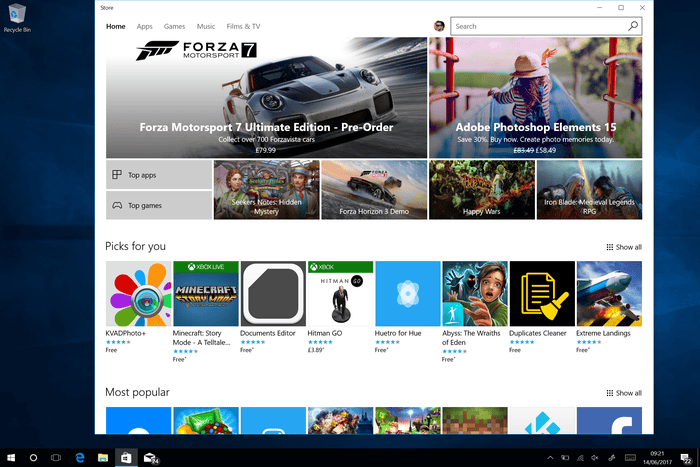Viewport: 700px width, 467px height.
Task: Open the Forza Horizon 3 Demo thumbnail
Action: click(374, 189)
